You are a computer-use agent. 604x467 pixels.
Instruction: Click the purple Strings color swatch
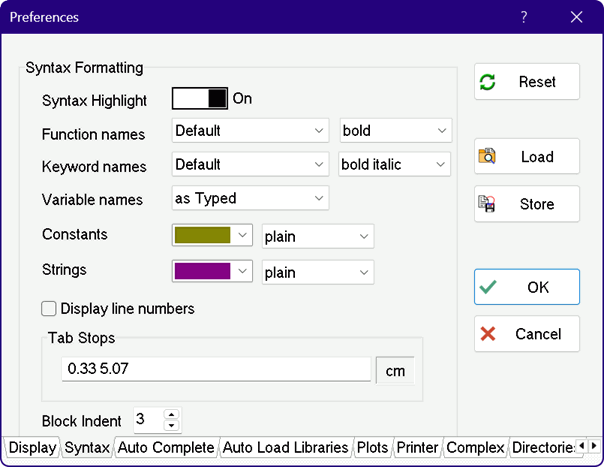point(203,271)
